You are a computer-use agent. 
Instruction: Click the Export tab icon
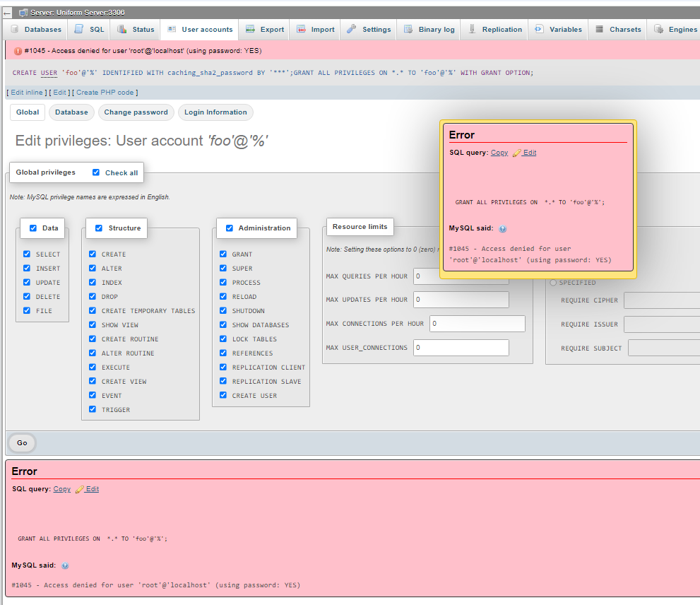[x=251, y=29]
